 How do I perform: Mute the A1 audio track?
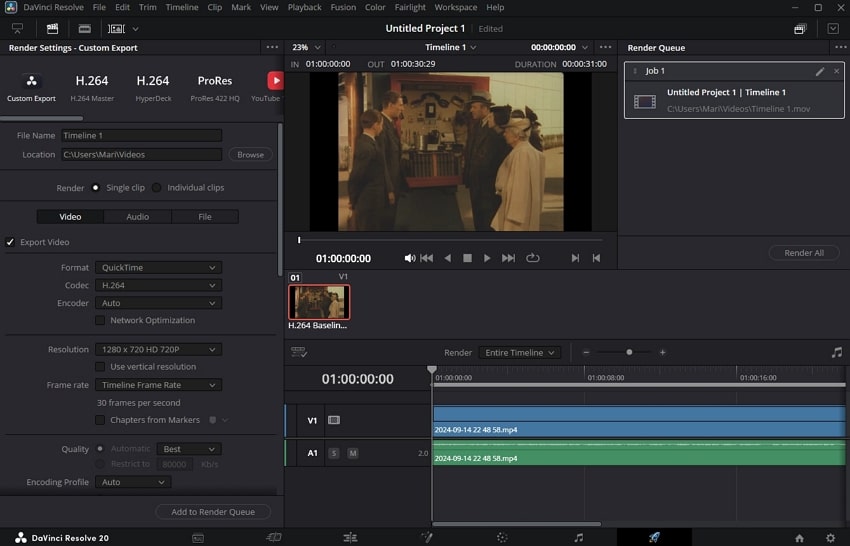tap(352, 453)
